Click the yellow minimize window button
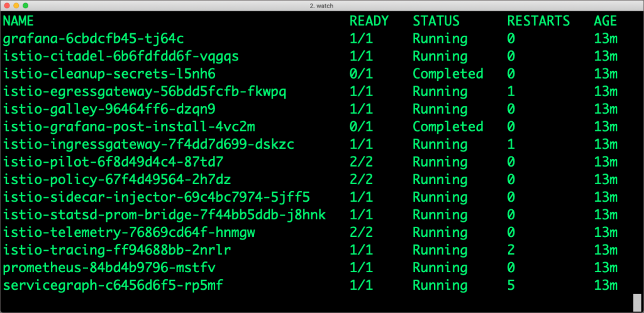Viewport: 644px width, 313px height. coord(16,6)
